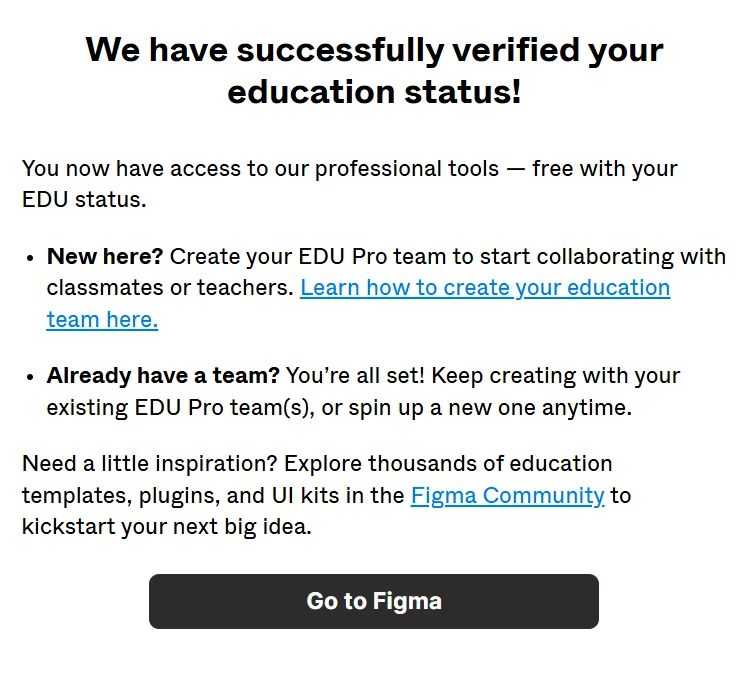Click the 'You're all set!' text
The height and width of the screenshot is (681, 754).
coord(355,375)
